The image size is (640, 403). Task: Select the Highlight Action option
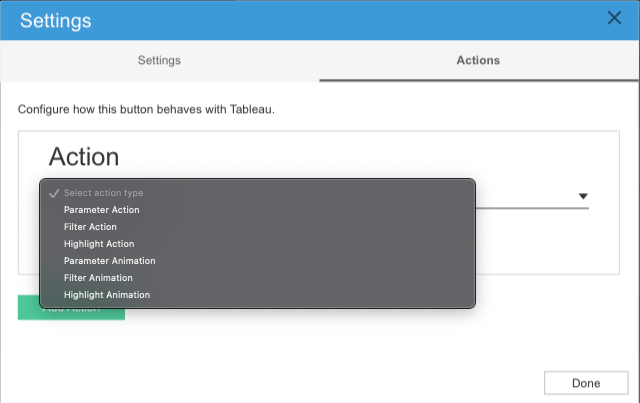click(x=98, y=244)
